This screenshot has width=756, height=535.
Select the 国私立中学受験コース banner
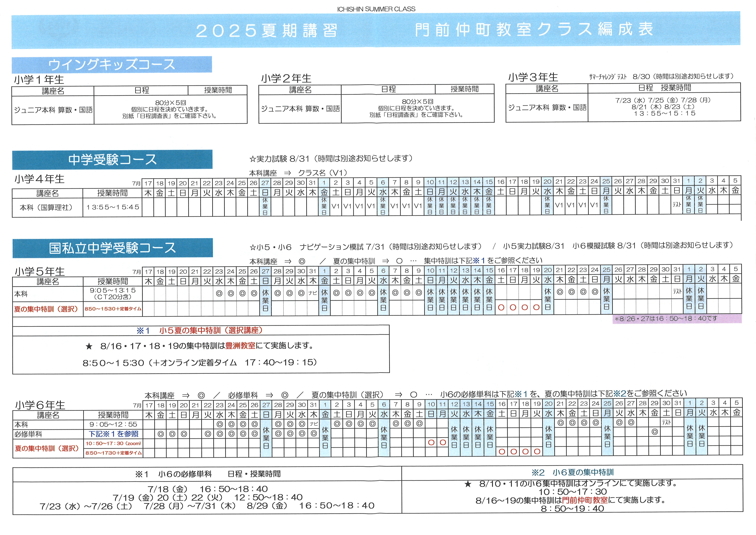coord(113,248)
